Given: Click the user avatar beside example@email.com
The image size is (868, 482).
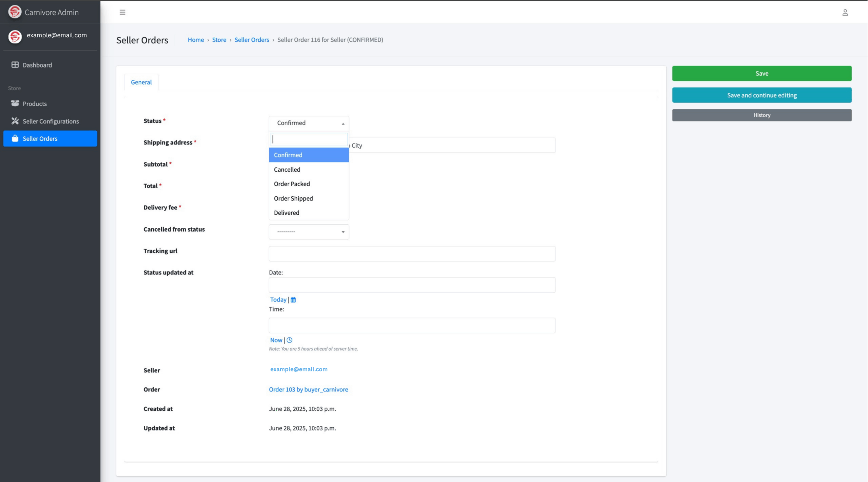Looking at the screenshot, I should [x=15, y=37].
